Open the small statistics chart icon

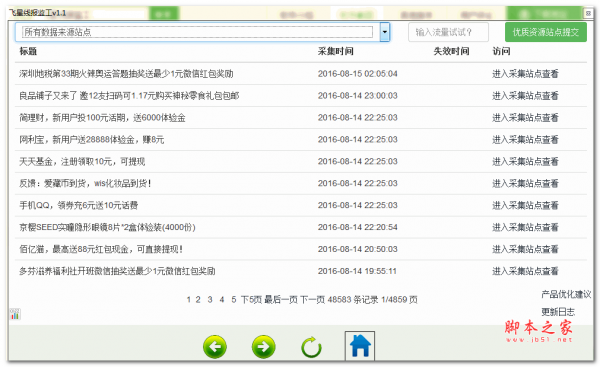click(x=15, y=314)
